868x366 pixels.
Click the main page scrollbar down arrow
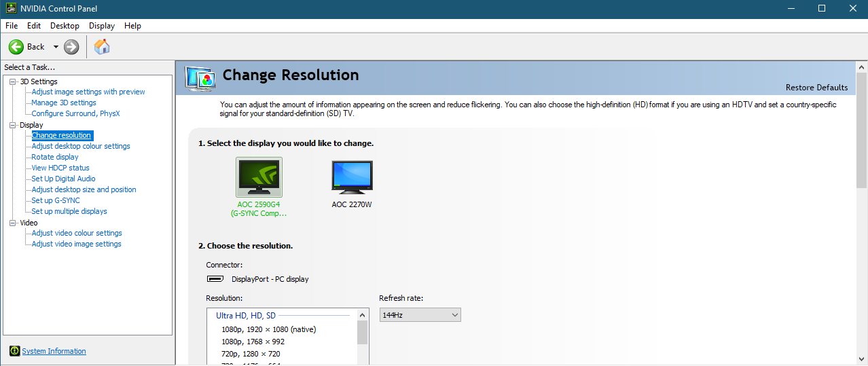[x=862, y=359]
